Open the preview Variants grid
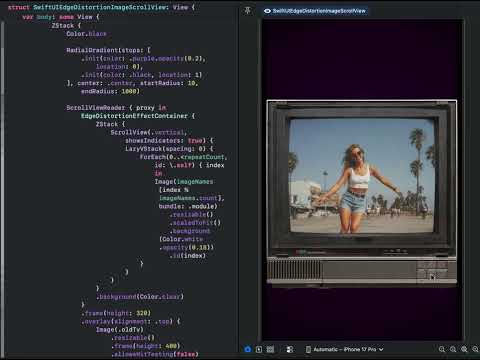 (x=270, y=349)
